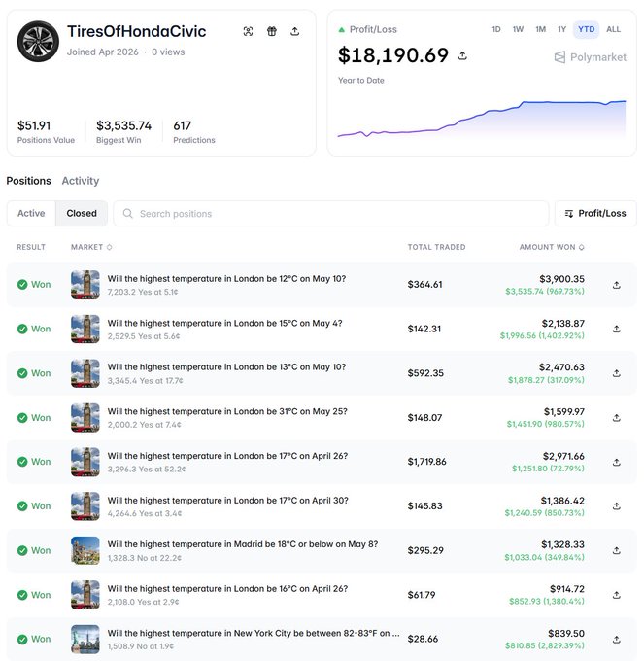
Task: Click the New York City market thumbnail
Action: click(x=85, y=639)
